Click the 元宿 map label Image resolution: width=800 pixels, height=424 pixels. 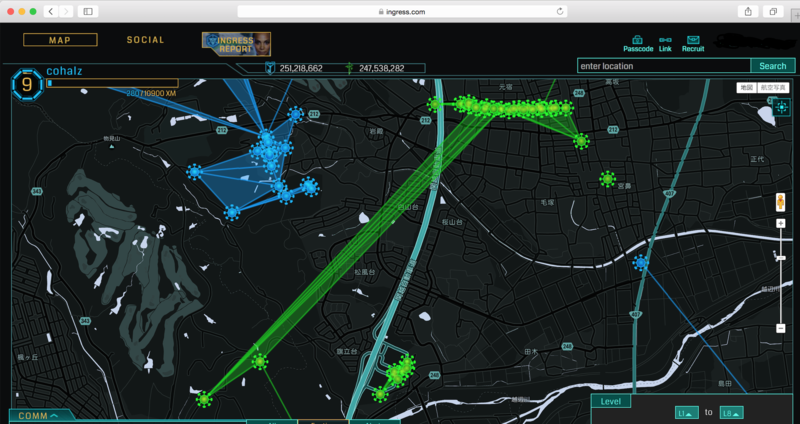[506, 87]
